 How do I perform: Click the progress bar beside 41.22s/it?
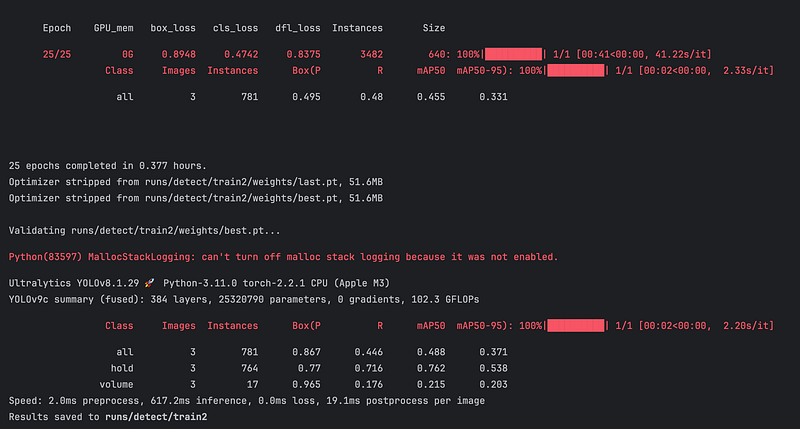[x=513, y=54]
